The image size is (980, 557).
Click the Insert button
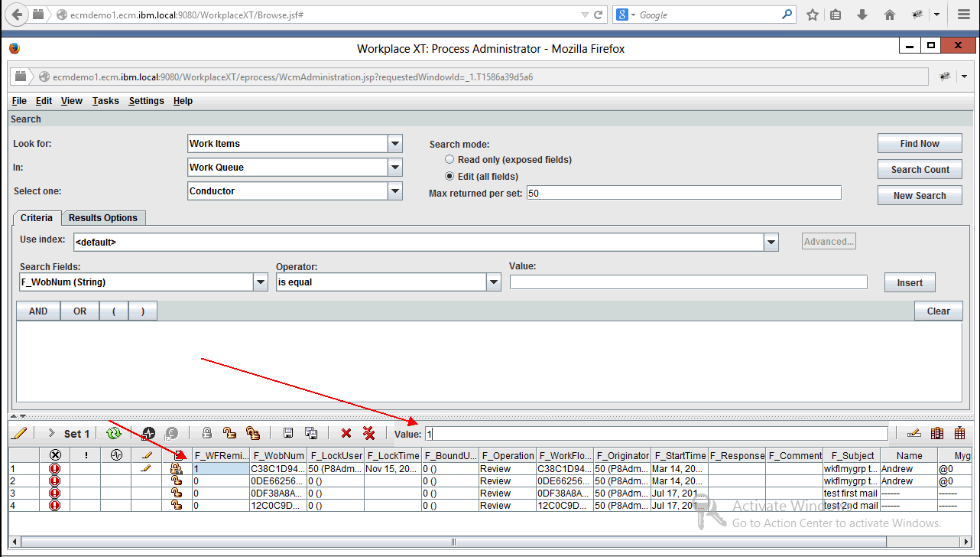[910, 283]
